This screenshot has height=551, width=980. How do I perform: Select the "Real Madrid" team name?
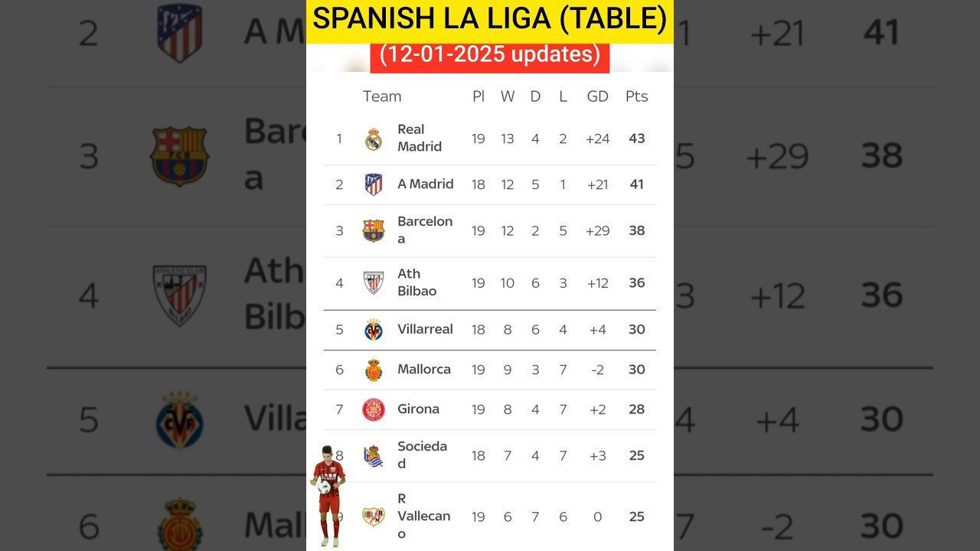419,138
